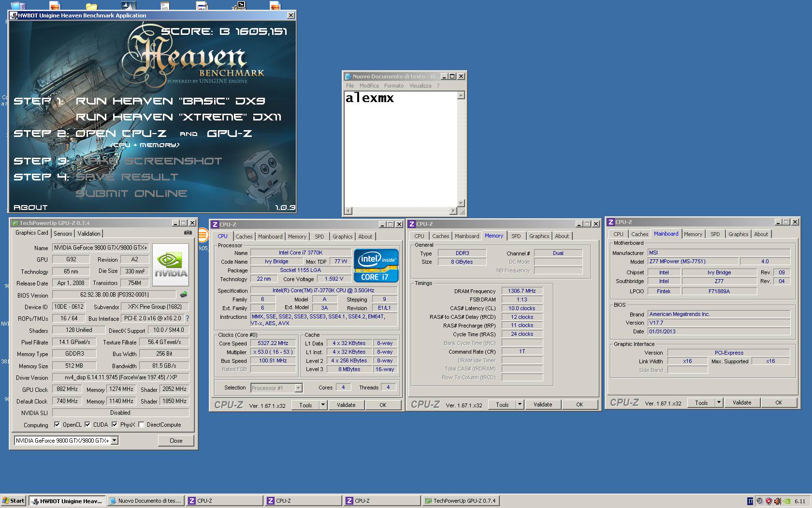Click the BIOS Version field in GPU-Z

115,295
